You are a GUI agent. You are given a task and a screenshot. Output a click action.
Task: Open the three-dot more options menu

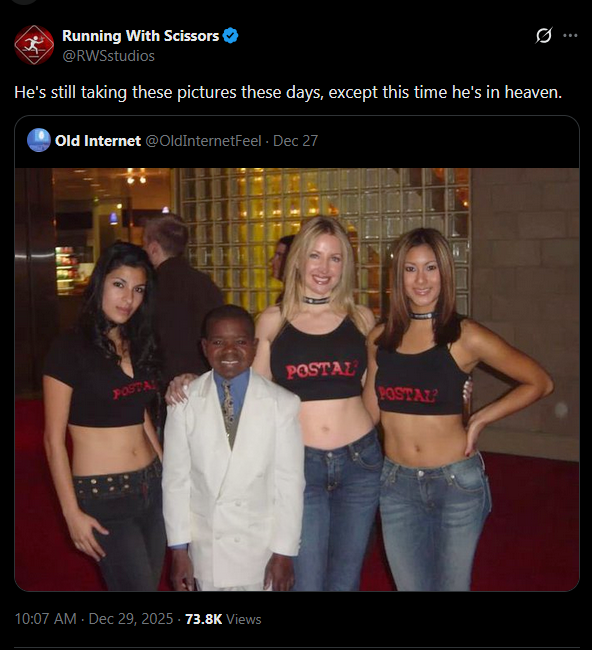point(570,36)
